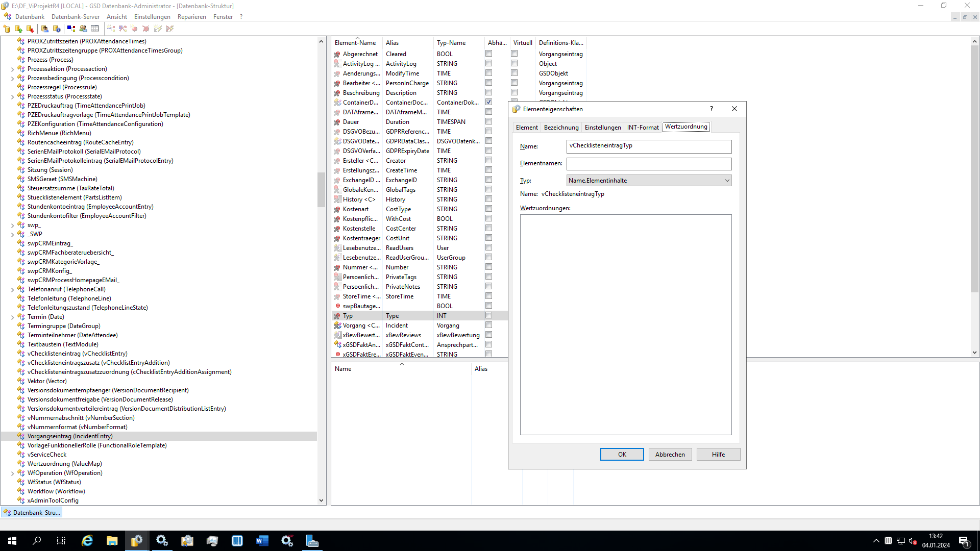Screen dimensions: 980x551
Task: Click the dialog question mark help button
Action: [x=711, y=109]
